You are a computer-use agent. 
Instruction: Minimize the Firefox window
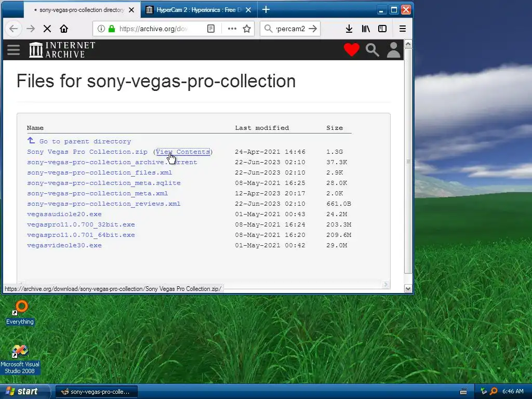click(x=381, y=10)
